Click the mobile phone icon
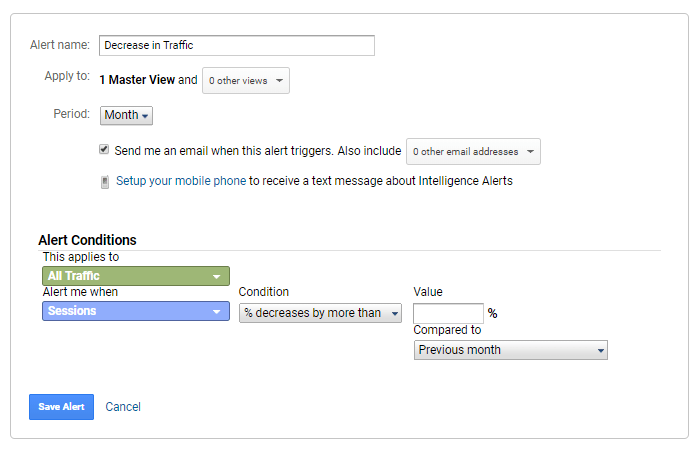698x449 pixels. pyautogui.click(x=105, y=182)
